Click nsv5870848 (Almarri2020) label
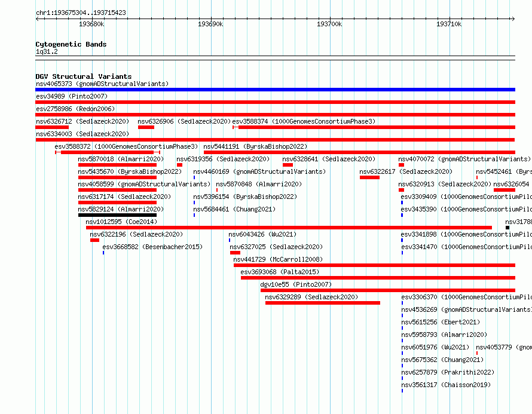Viewport: 532px width, 414px height. click(259, 184)
